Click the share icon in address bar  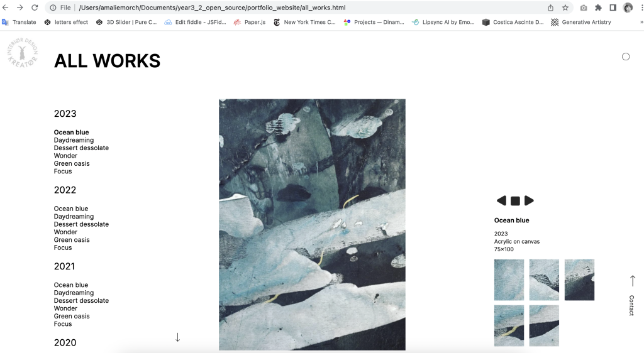(x=550, y=8)
